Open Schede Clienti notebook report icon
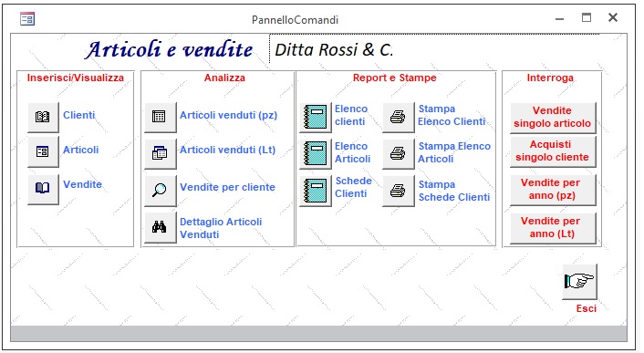Screen dimensions: 644x353 [316, 191]
